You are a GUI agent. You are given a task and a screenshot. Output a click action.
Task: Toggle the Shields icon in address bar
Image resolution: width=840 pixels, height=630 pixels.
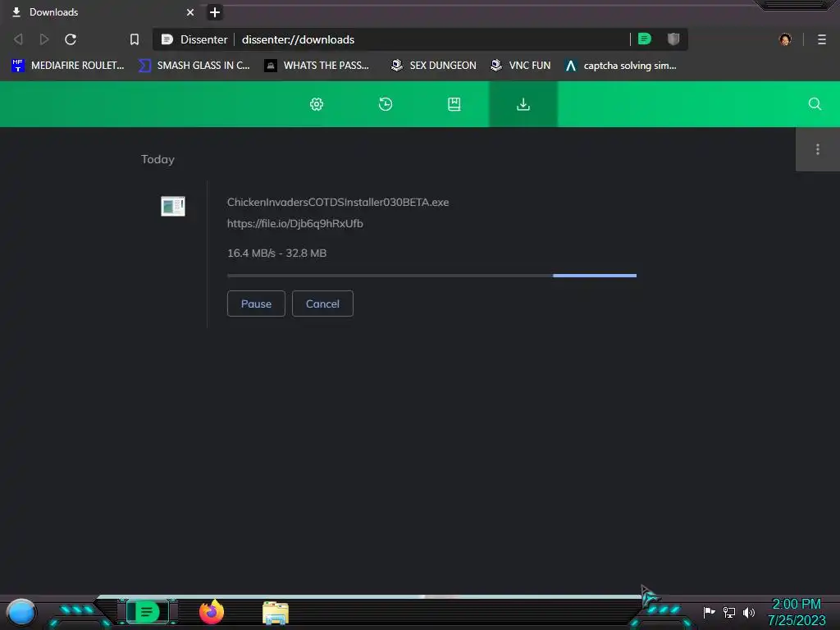click(673, 39)
